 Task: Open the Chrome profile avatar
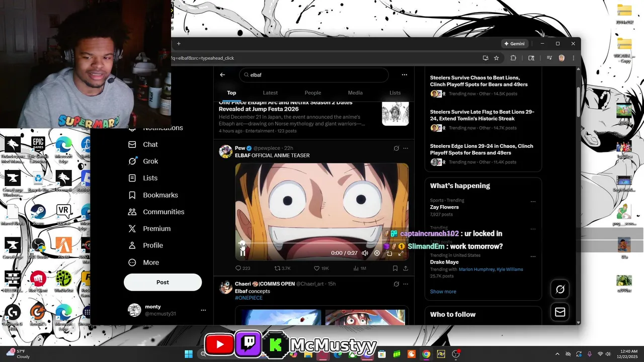tap(561, 58)
